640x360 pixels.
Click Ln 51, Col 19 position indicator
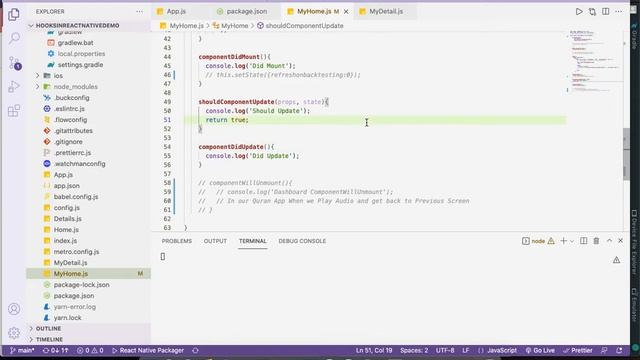tap(374, 350)
